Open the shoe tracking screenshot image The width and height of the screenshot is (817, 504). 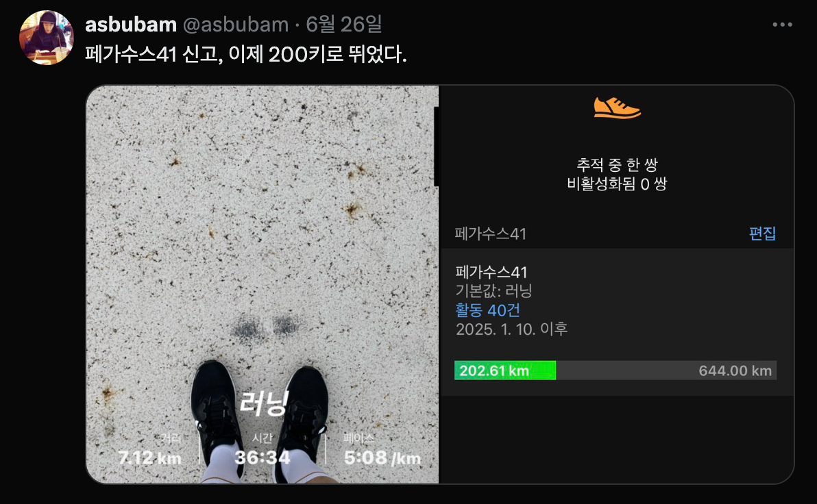coord(617,284)
